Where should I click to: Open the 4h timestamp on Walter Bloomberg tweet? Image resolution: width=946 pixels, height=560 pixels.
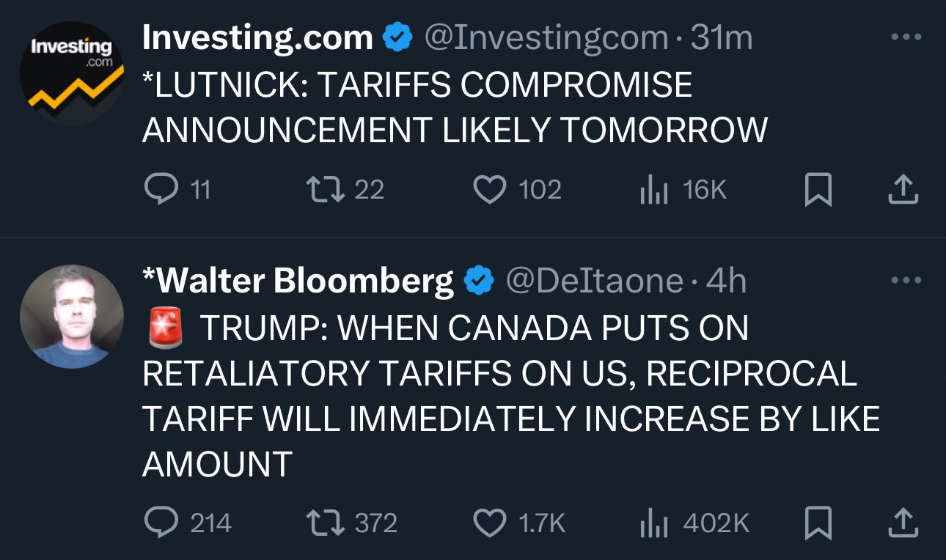click(x=726, y=281)
